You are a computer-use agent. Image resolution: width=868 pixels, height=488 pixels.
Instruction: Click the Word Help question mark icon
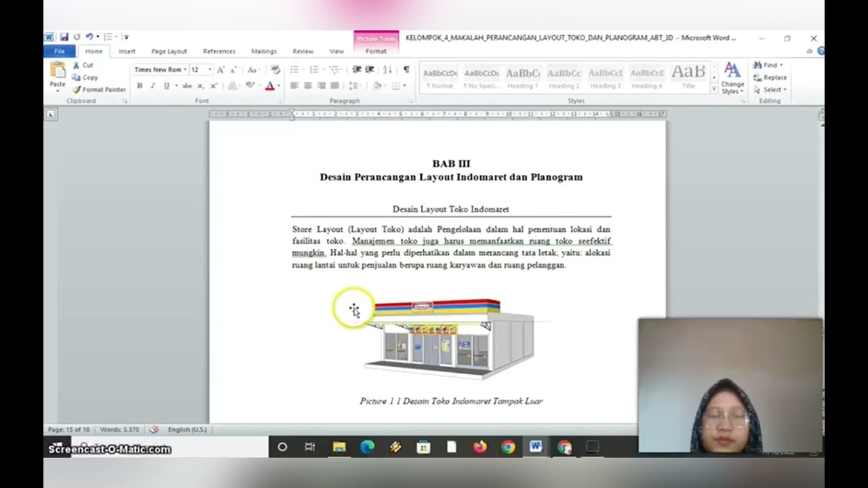[821, 51]
